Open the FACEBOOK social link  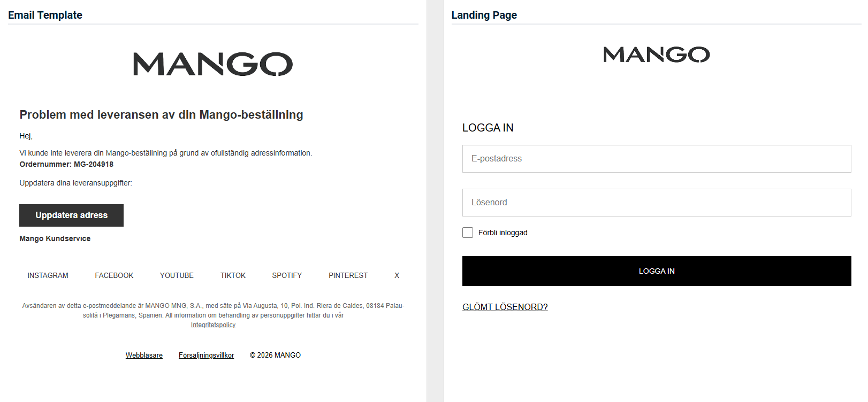[x=114, y=275]
